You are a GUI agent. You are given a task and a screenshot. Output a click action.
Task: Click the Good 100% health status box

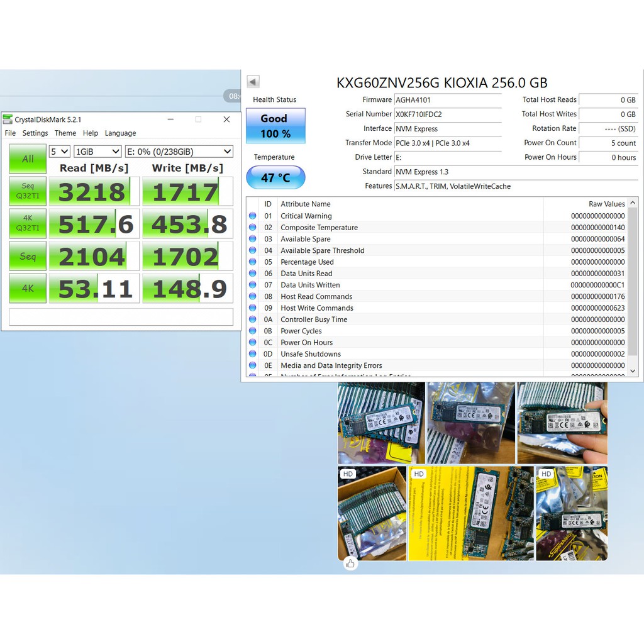pos(275,126)
